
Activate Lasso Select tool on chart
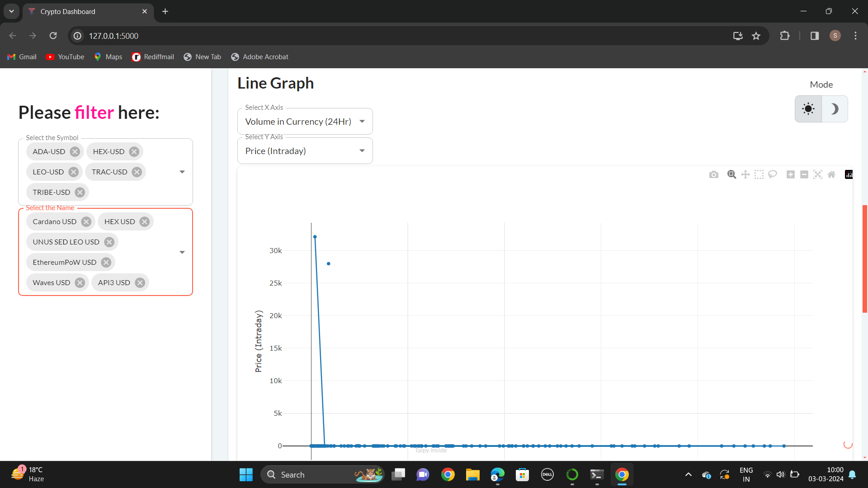click(773, 174)
